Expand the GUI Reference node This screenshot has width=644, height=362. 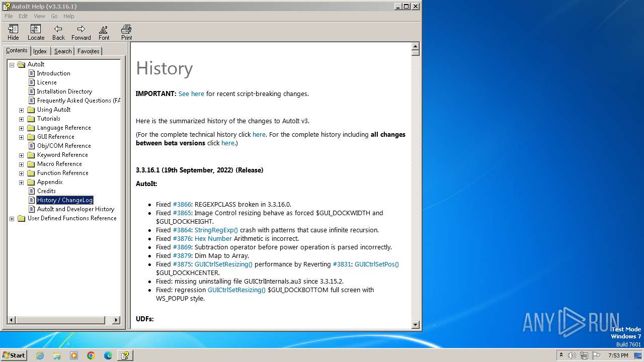21,137
